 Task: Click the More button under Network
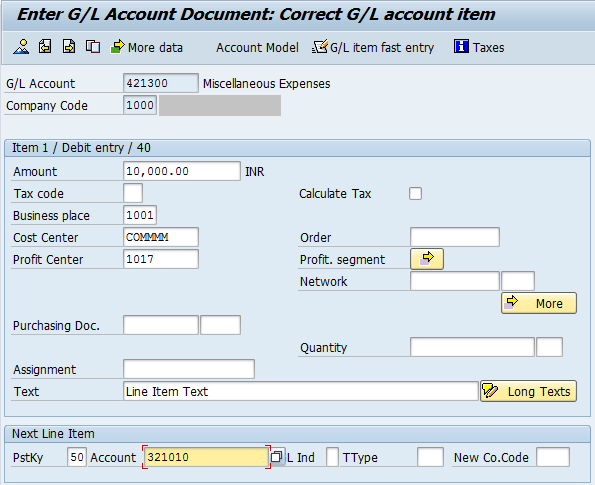(x=539, y=303)
